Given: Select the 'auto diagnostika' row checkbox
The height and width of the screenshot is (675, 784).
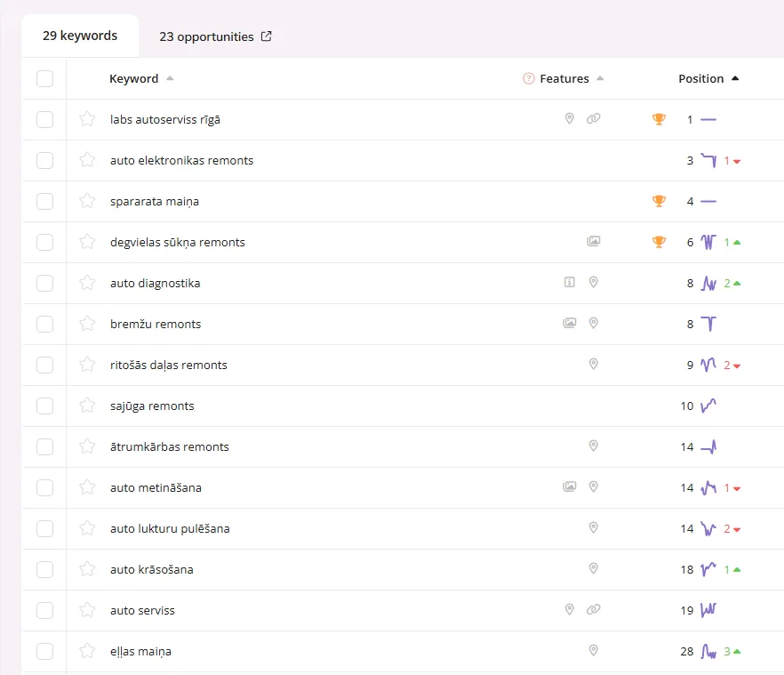Looking at the screenshot, I should click(45, 283).
